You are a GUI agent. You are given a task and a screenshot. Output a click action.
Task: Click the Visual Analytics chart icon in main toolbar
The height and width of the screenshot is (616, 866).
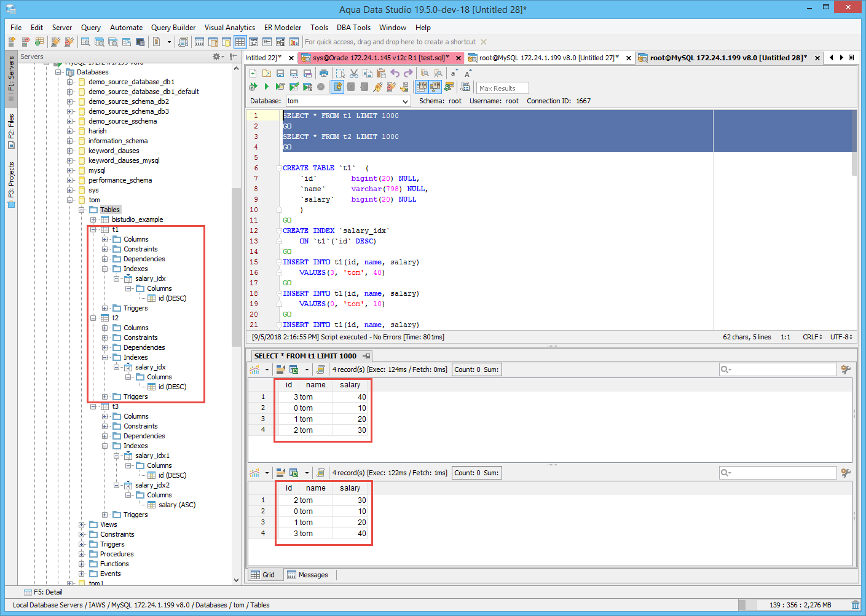(294, 42)
